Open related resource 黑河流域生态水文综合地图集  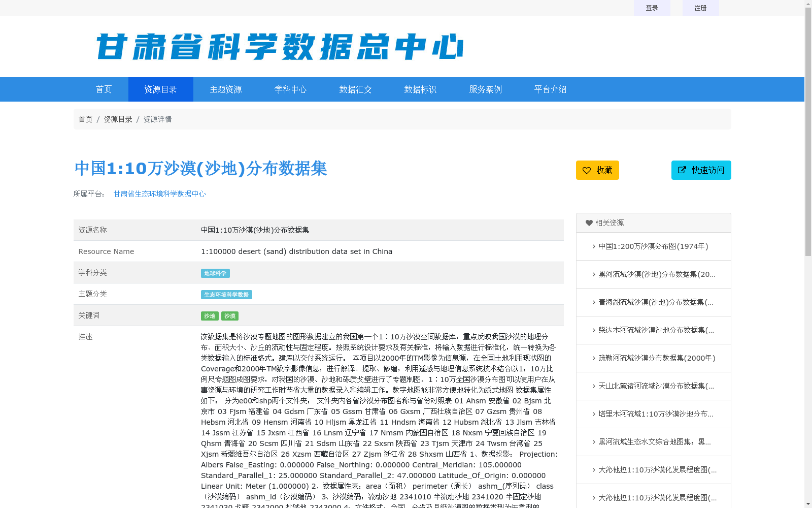click(655, 442)
